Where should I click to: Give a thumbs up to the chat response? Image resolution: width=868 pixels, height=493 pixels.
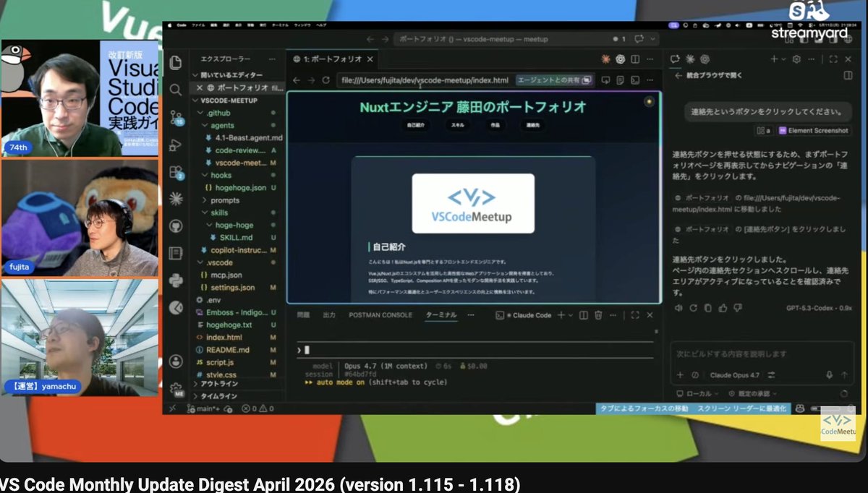(723, 308)
